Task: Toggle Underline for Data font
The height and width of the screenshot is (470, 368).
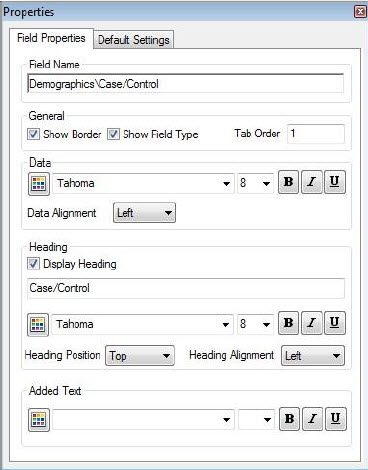Action: coord(335,182)
